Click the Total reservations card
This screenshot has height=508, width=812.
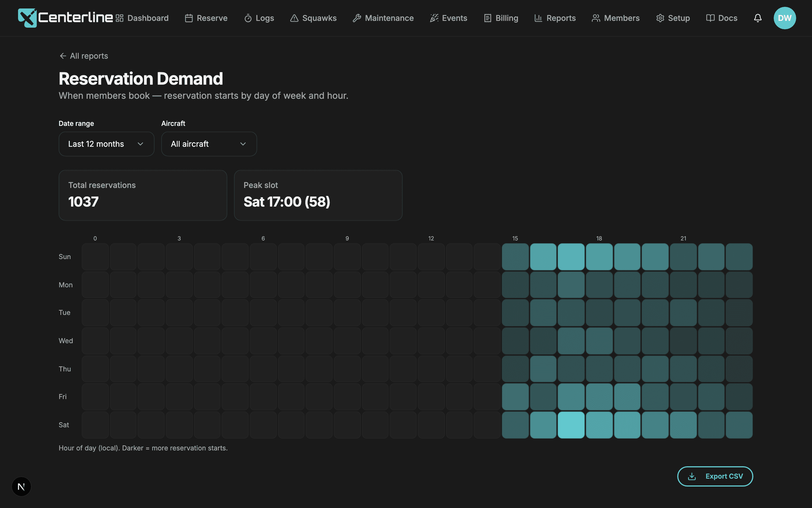[143, 195]
